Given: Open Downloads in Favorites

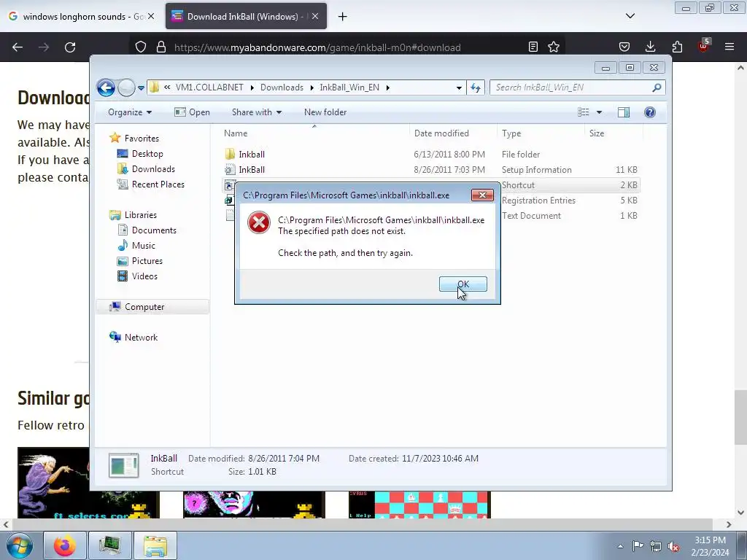Looking at the screenshot, I should coord(146,169).
